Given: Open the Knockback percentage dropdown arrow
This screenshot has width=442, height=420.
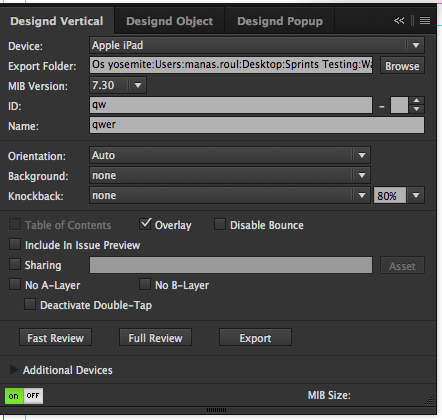Looking at the screenshot, I should (x=416, y=195).
